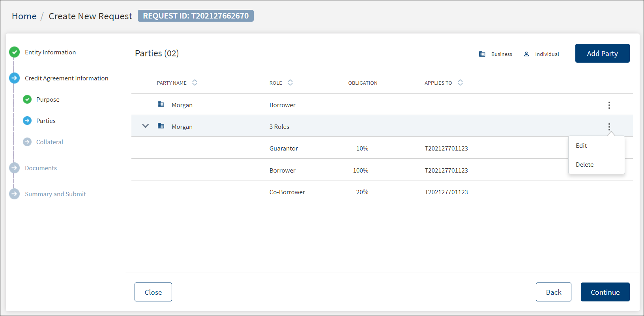Open three-dot menu for Morgan 3 Roles row
Image resolution: width=644 pixels, height=316 pixels.
[609, 127]
